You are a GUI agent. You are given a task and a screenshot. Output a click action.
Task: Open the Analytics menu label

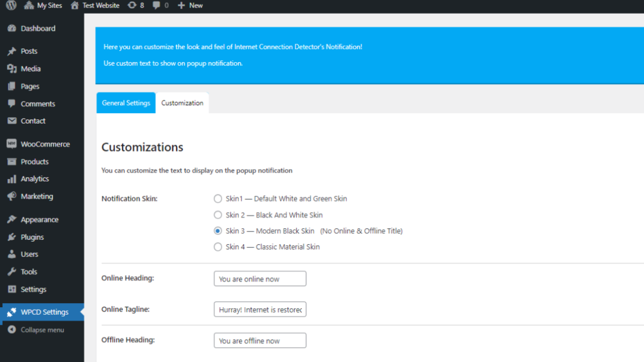pyautogui.click(x=35, y=179)
